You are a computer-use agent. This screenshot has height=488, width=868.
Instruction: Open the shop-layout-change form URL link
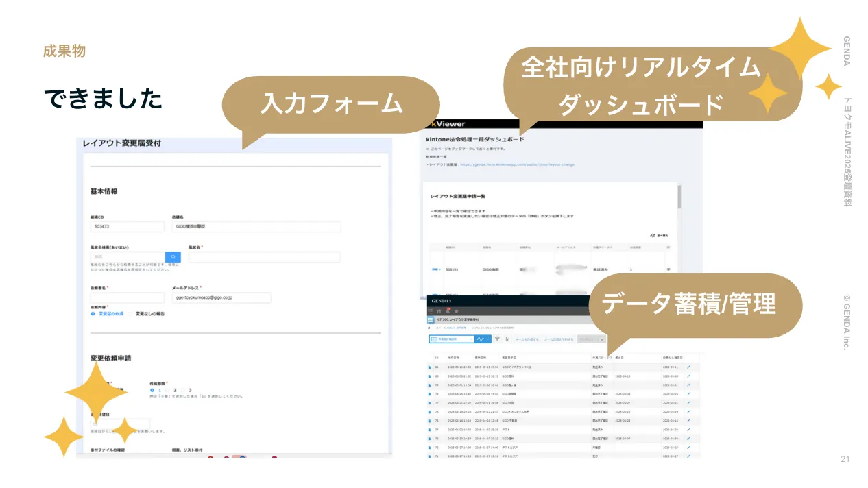click(517, 164)
